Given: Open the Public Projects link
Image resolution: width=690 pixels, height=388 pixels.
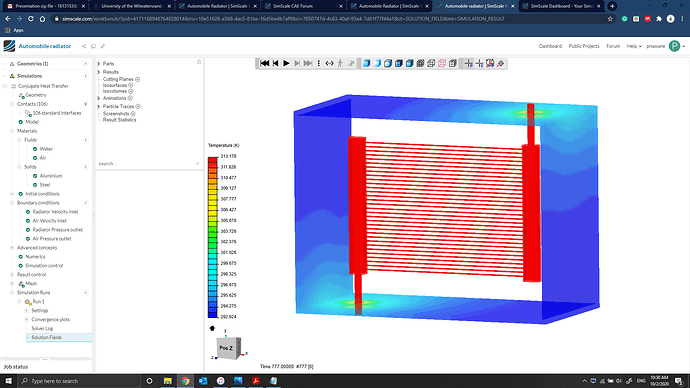Looking at the screenshot, I should click(x=584, y=46).
